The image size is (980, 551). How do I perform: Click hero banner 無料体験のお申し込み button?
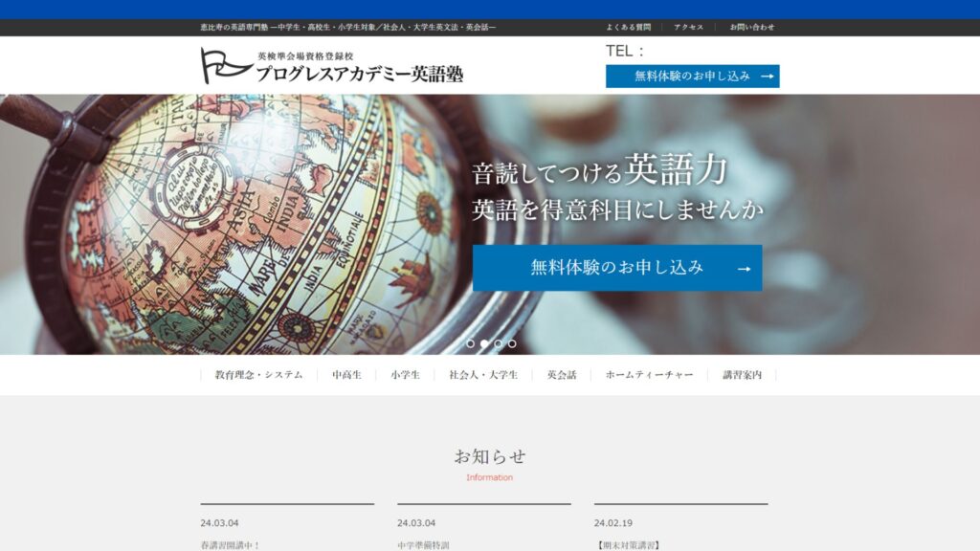click(x=617, y=268)
